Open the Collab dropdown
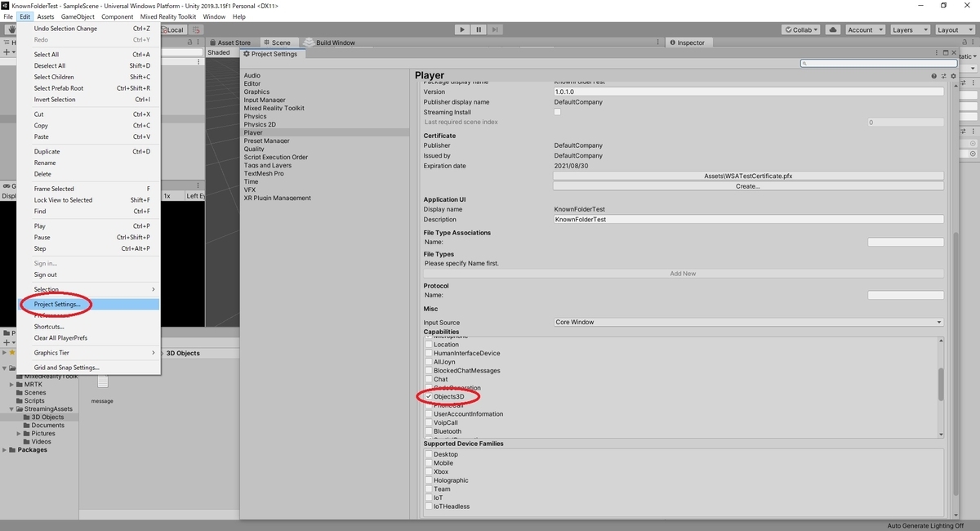 802,29
